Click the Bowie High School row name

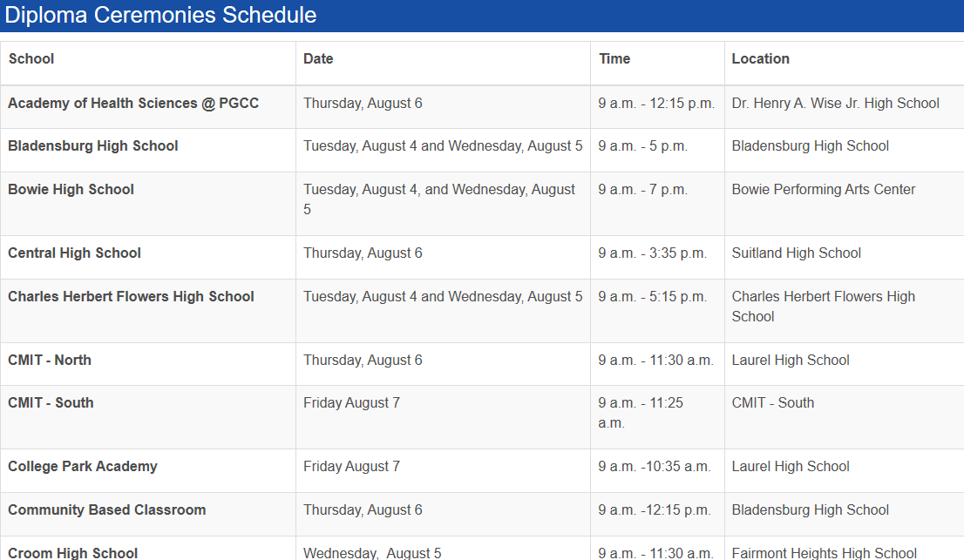pyautogui.click(x=71, y=190)
